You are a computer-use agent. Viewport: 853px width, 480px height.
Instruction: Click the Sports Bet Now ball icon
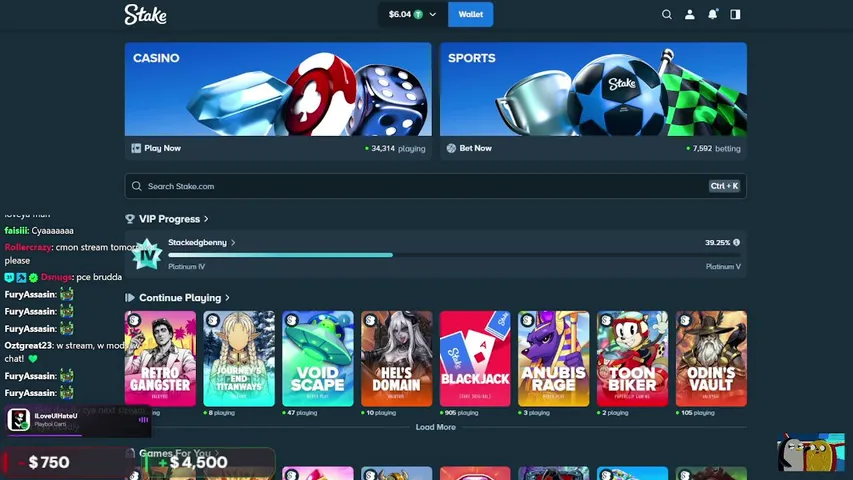click(451, 148)
